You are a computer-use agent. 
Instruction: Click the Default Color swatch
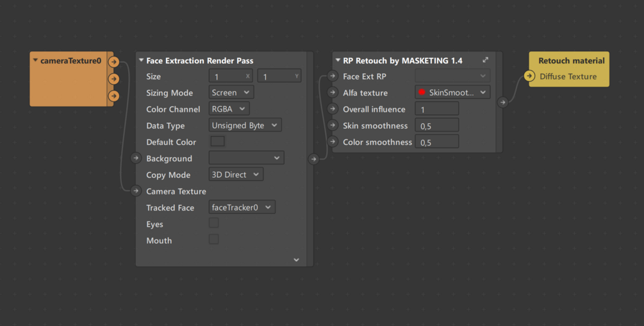[217, 141]
